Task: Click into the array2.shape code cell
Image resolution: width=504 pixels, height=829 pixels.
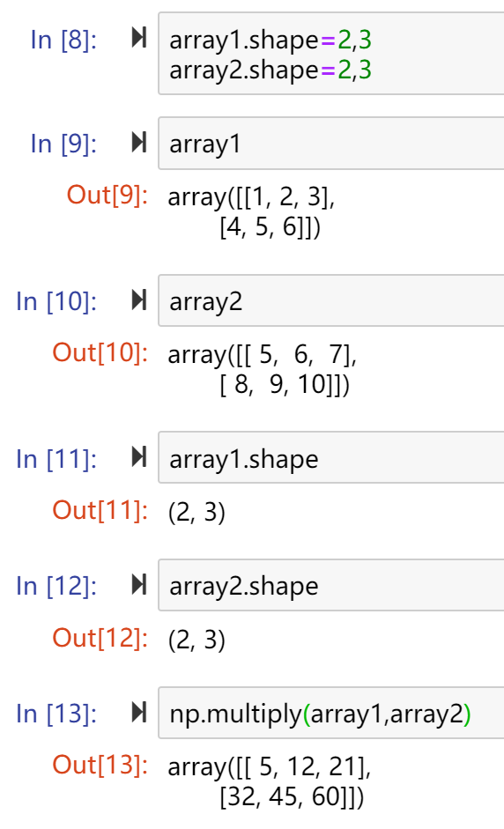Action: click(331, 585)
